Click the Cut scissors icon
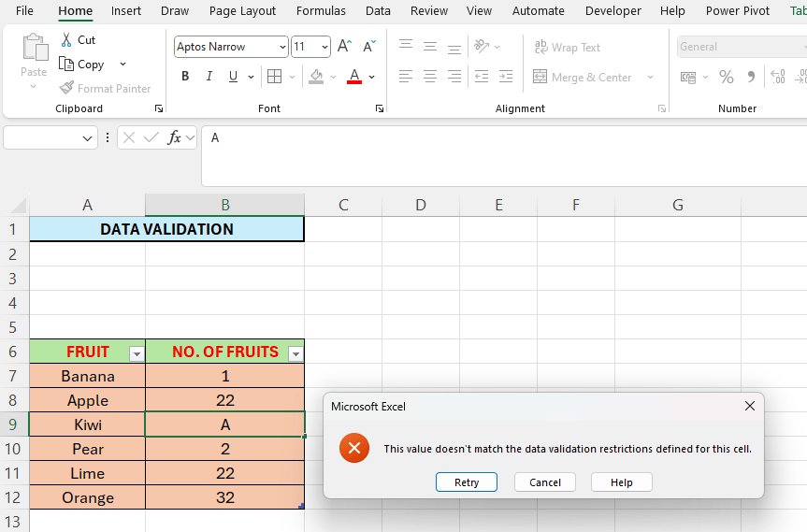 [66, 40]
